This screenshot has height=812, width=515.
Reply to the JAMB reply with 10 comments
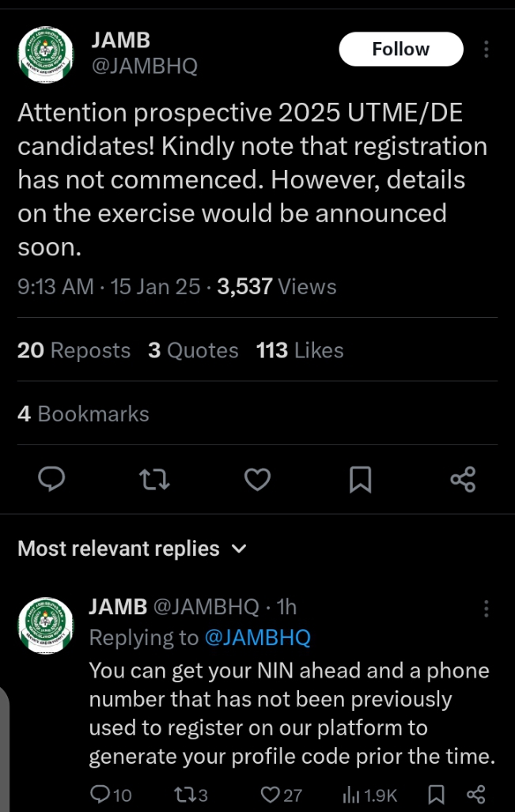[x=101, y=795]
